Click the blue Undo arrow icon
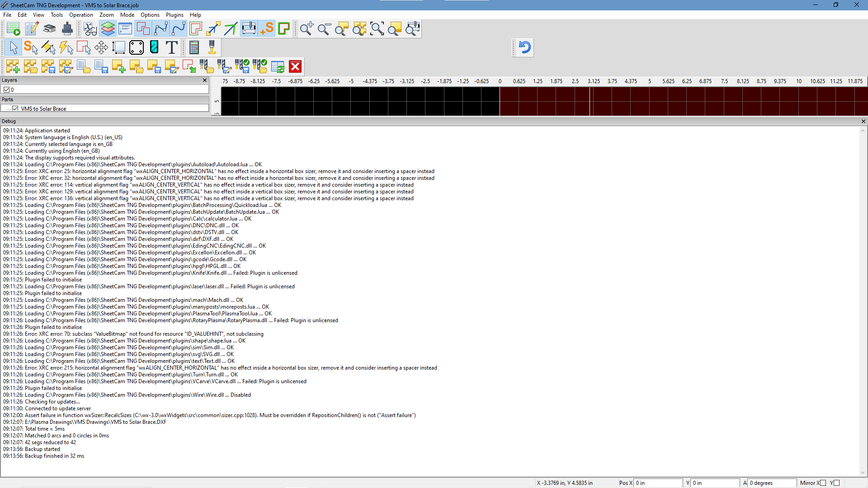The image size is (868, 488). (524, 47)
